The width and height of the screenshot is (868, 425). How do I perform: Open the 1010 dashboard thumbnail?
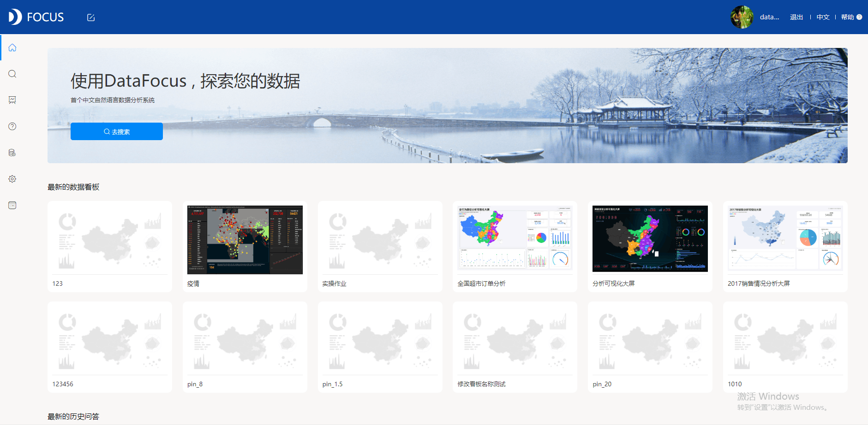click(x=785, y=340)
